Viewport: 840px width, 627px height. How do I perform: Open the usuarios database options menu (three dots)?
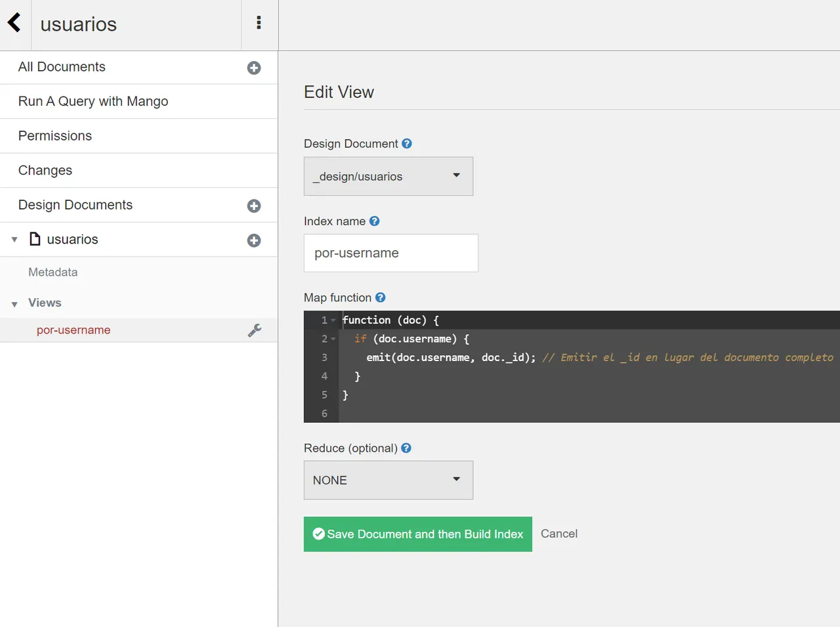coord(259,23)
